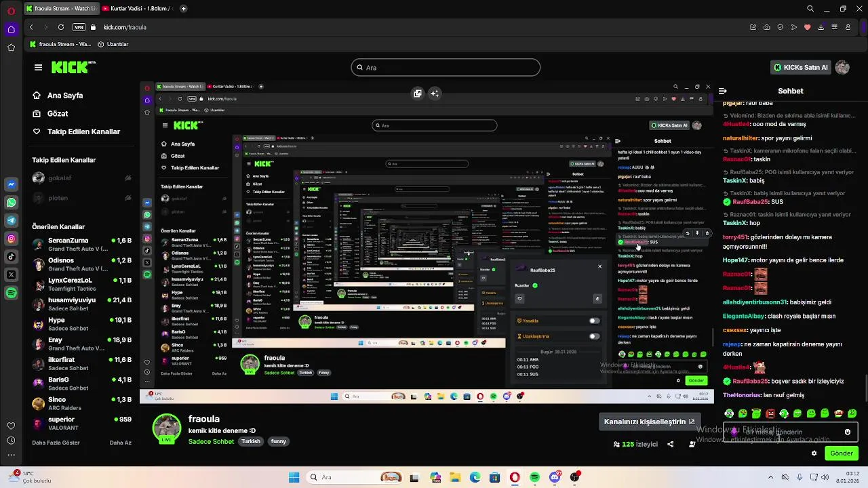Go to Kick home via the logo
868x488 pixels.
[73, 67]
